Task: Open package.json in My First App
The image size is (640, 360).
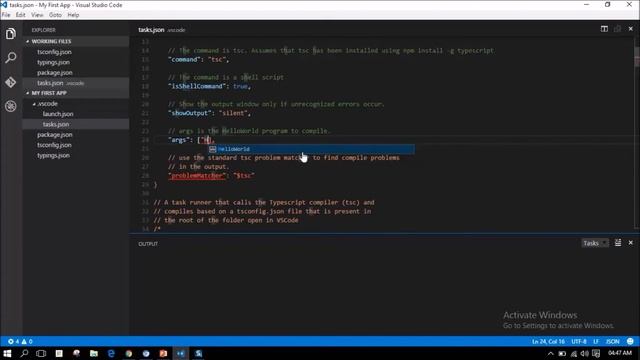Action: click(x=55, y=135)
